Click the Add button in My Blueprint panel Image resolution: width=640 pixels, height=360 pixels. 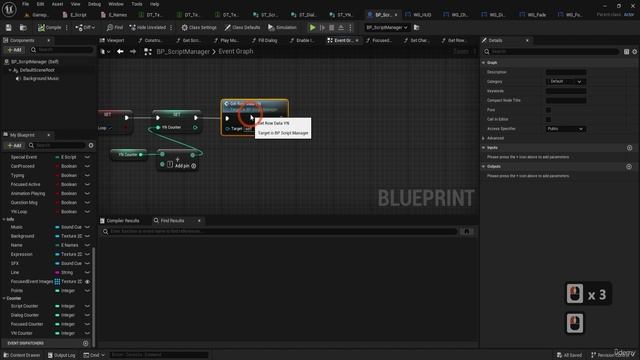point(14,145)
